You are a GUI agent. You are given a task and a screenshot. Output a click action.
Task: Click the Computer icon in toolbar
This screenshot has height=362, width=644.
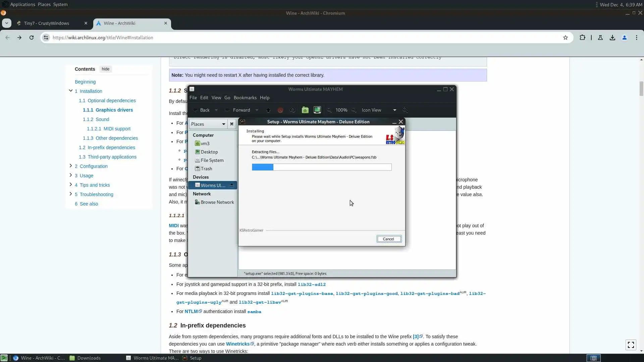[317, 110]
